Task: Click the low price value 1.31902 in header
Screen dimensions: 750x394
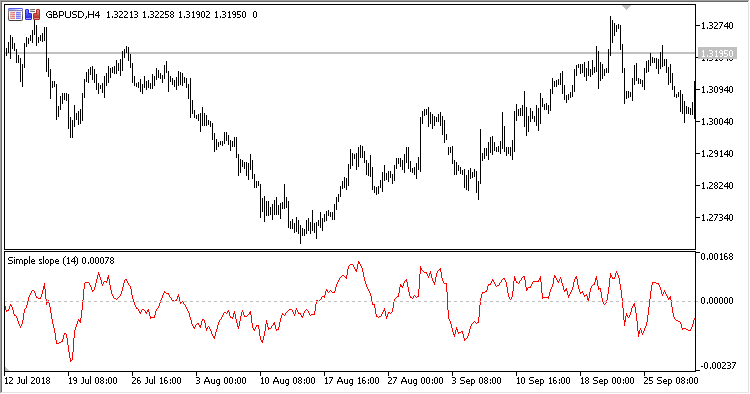Action: coord(194,15)
